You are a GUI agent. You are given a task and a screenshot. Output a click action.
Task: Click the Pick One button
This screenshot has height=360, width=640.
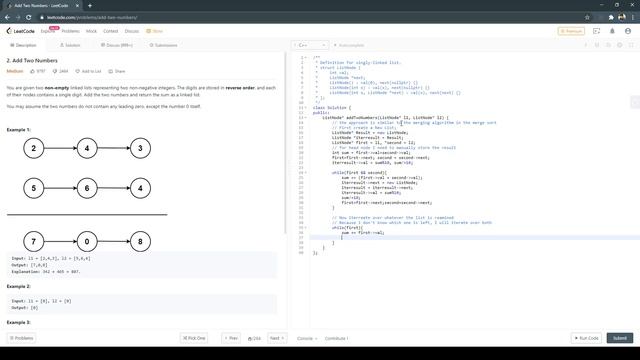[x=194, y=338]
